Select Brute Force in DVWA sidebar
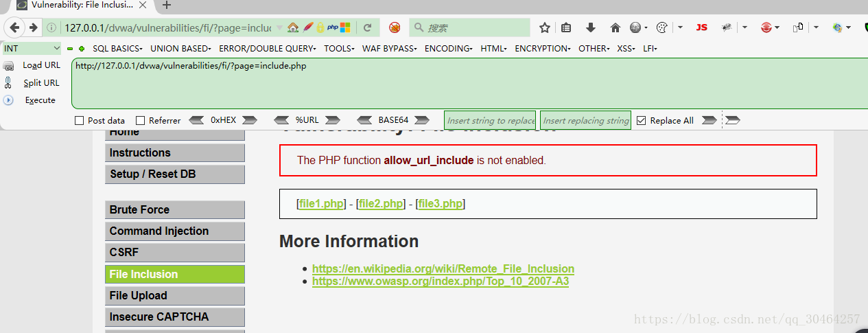This screenshot has width=868, height=333. pos(175,209)
